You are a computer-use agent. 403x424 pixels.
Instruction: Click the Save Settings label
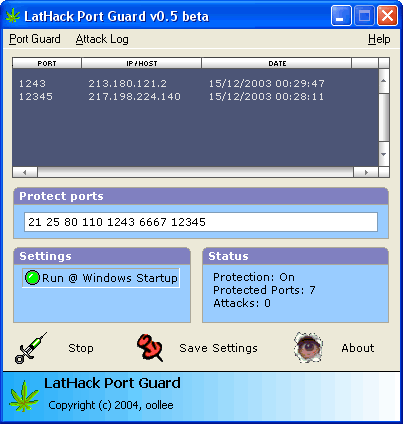click(x=218, y=348)
